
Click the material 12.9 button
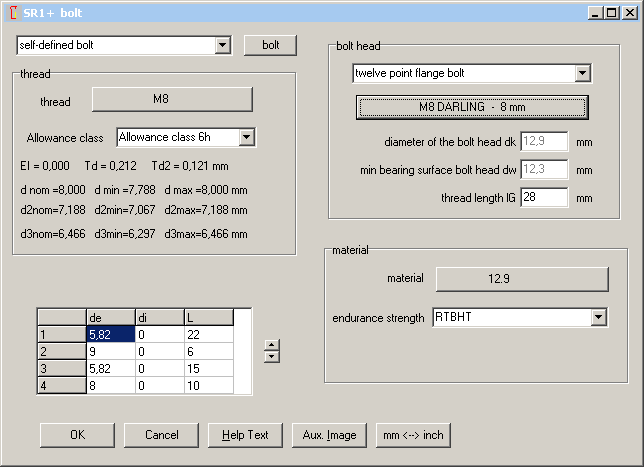pyautogui.click(x=521, y=278)
